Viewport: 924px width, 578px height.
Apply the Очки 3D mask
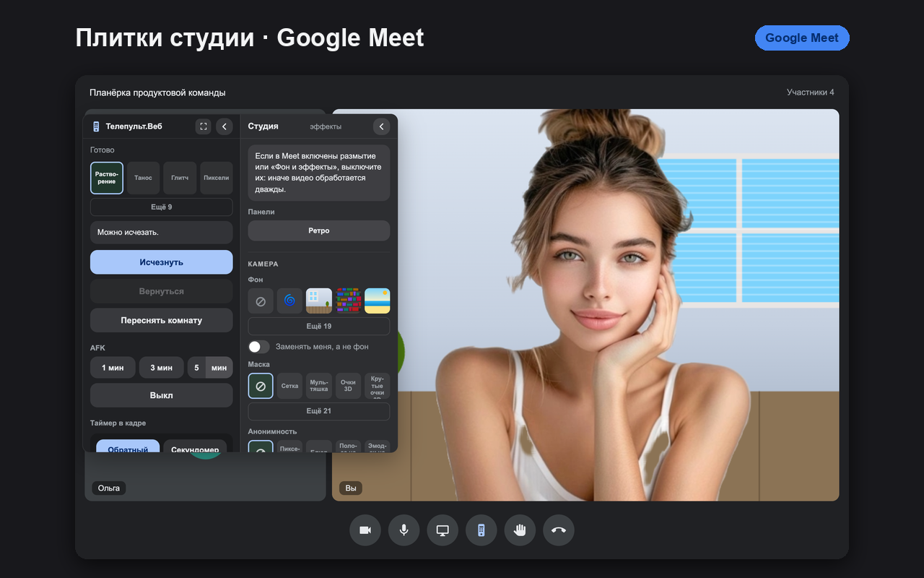click(x=348, y=386)
